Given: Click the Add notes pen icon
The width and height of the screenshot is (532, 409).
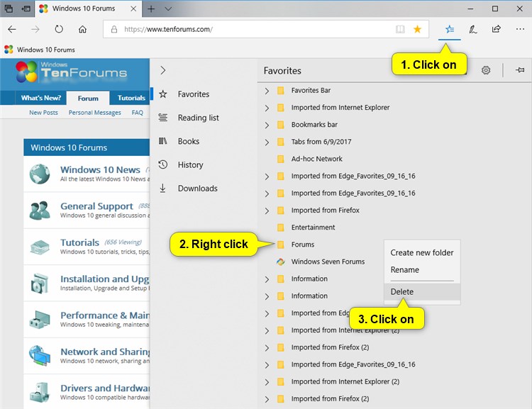Looking at the screenshot, I should tap(473, 29).
